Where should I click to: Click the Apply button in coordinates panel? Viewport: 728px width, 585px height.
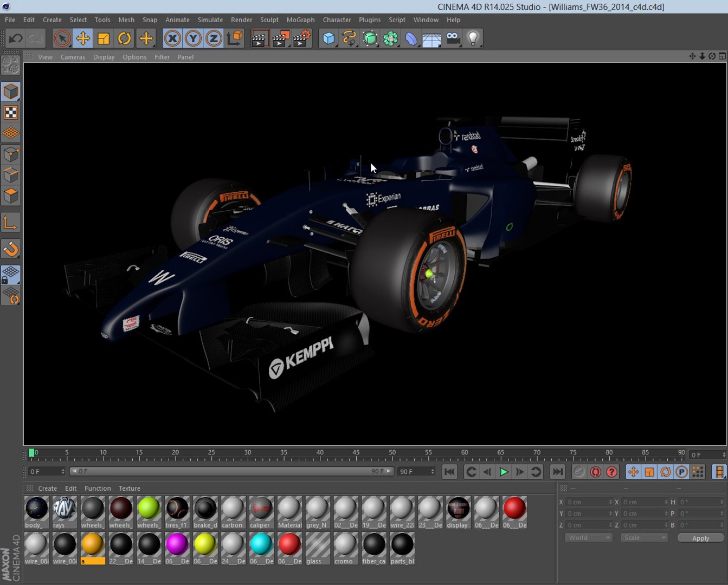[x=700, y=538]
